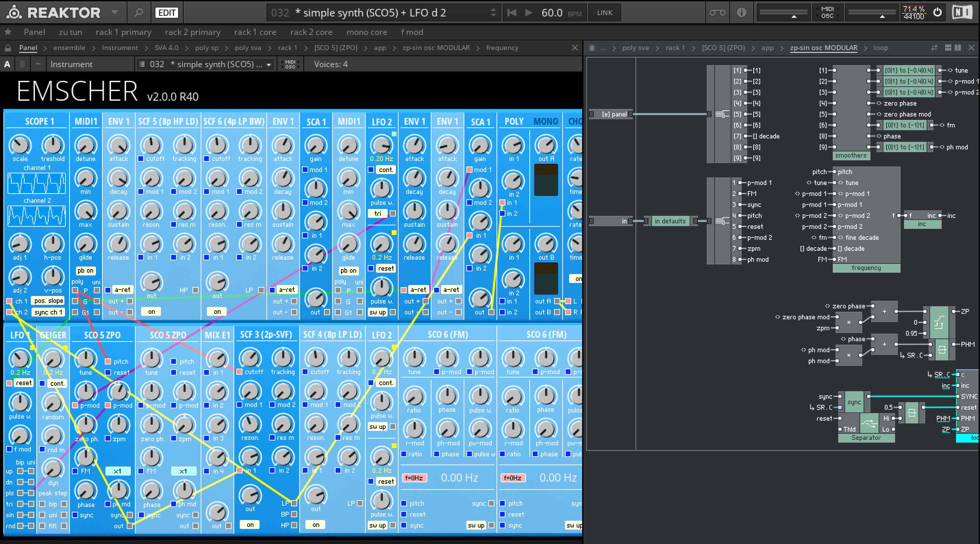Switch to the rack 1 primary bookmark
This screenshot has width=980, height=544.
point(123,32)
